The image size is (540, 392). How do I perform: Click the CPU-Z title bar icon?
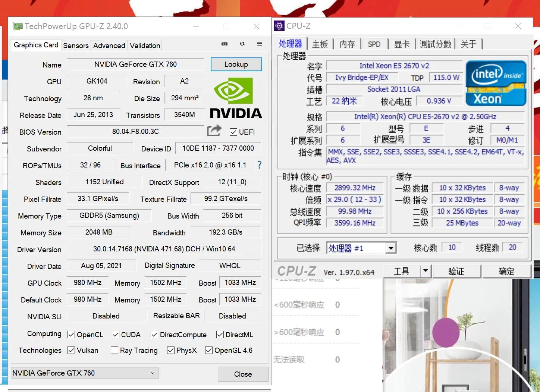(x=279, y=25)
